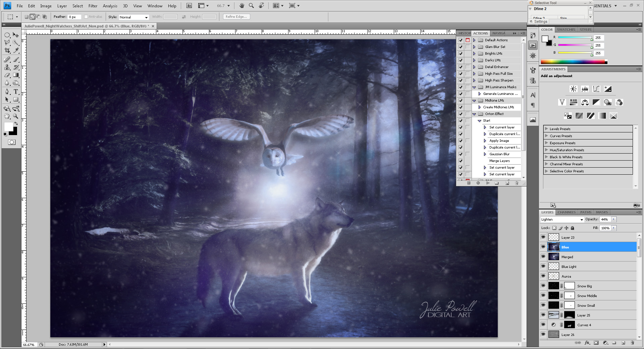
Task: Select the Zoom tool
Action: (x=16, y=116)
